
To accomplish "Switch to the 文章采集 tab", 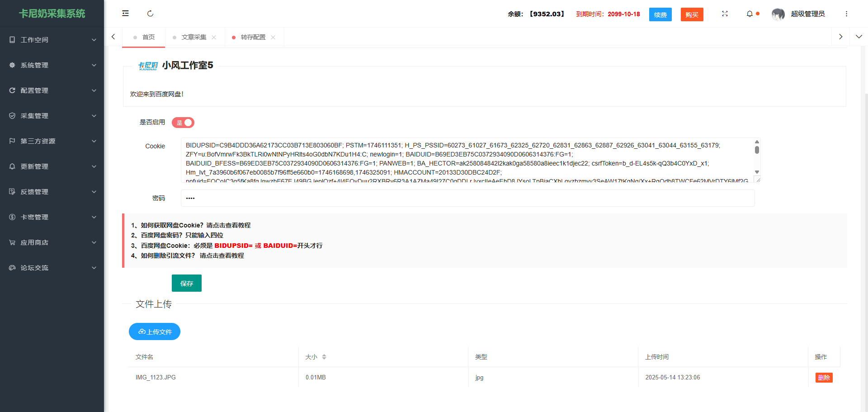I will 194,37.
